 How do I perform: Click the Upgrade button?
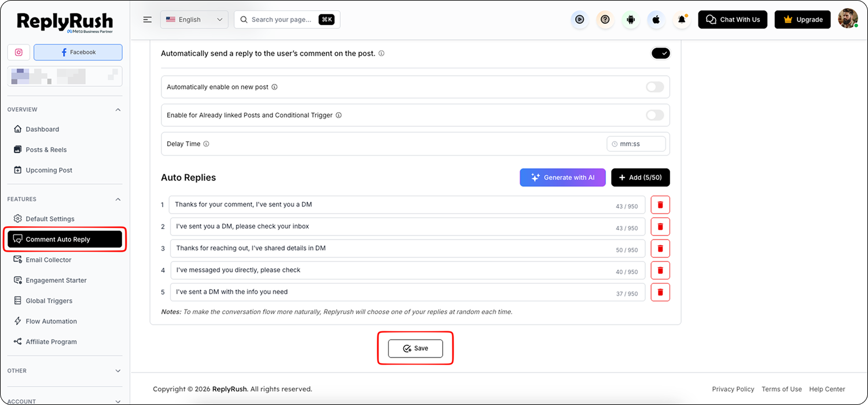[803, 20]
